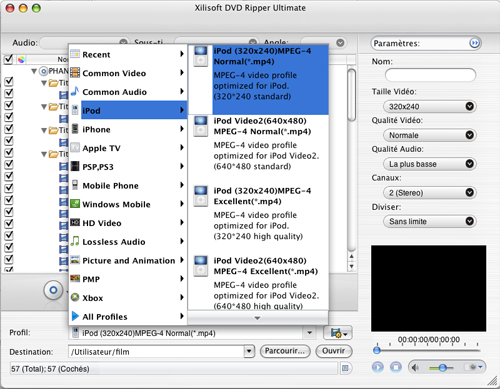This screenshot has width=500, height=389.
Task: Click the preview timeline slider handle
Action: pyautogui.click(x=377, y=350)
